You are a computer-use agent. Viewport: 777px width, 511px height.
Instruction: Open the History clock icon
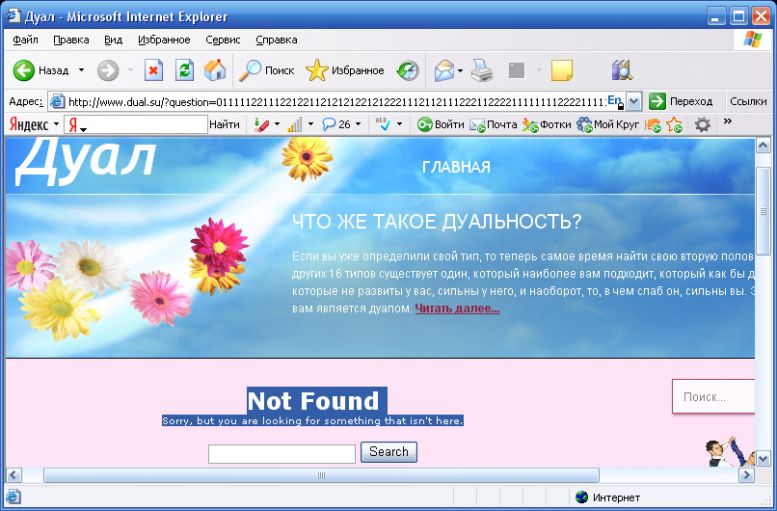408,71
